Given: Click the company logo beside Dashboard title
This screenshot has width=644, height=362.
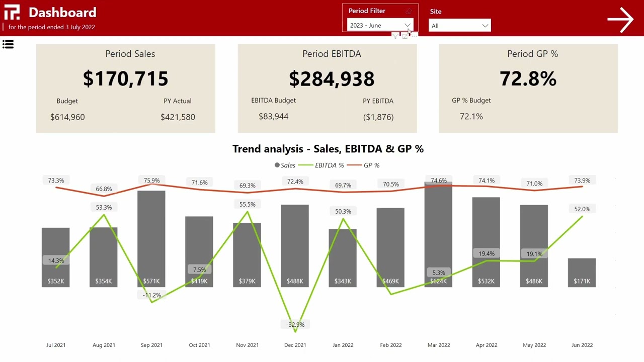Looking at the screenshot, I should point(12,12).
